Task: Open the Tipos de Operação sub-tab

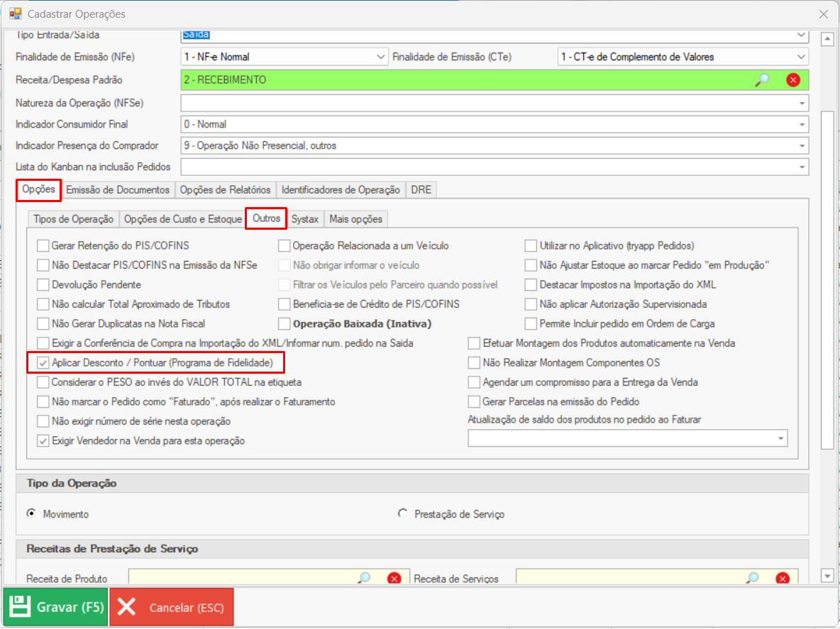Action: [73, 220]
